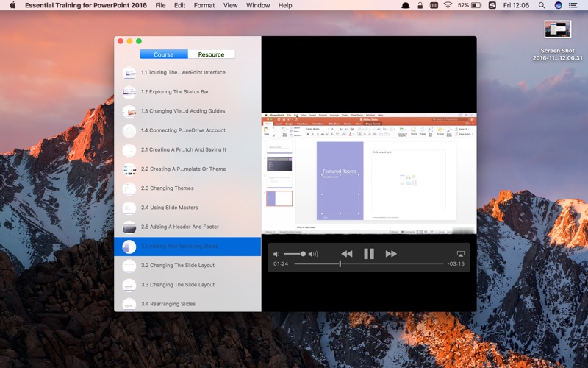
Task: Open the Window menu
Action: [258, 5]
